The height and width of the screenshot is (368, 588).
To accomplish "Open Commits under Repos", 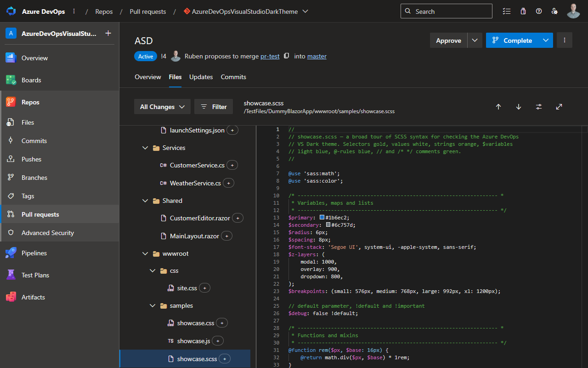I will [x=60, y=141].
